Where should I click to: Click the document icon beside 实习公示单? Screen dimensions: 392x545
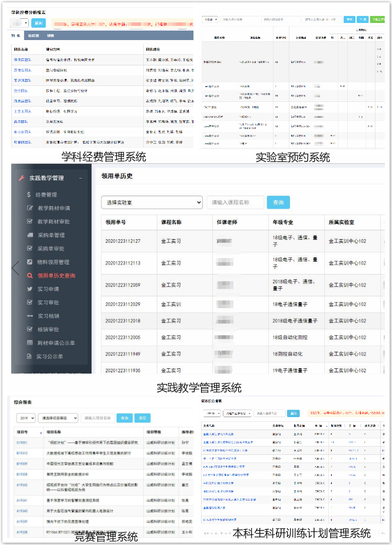pyautogui.click(x=29, y=356)
